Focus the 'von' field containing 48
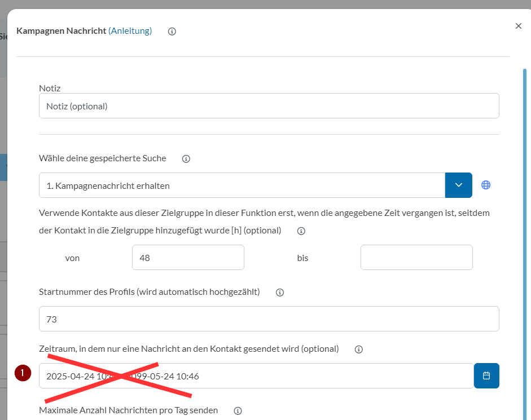Screen dimensions: 531x420 click(188, 258)
